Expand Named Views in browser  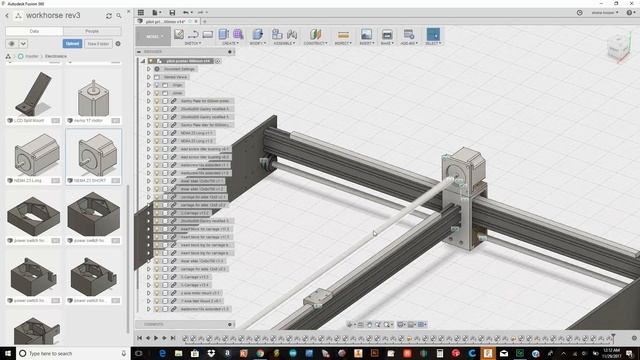click(x=149, y=77)
